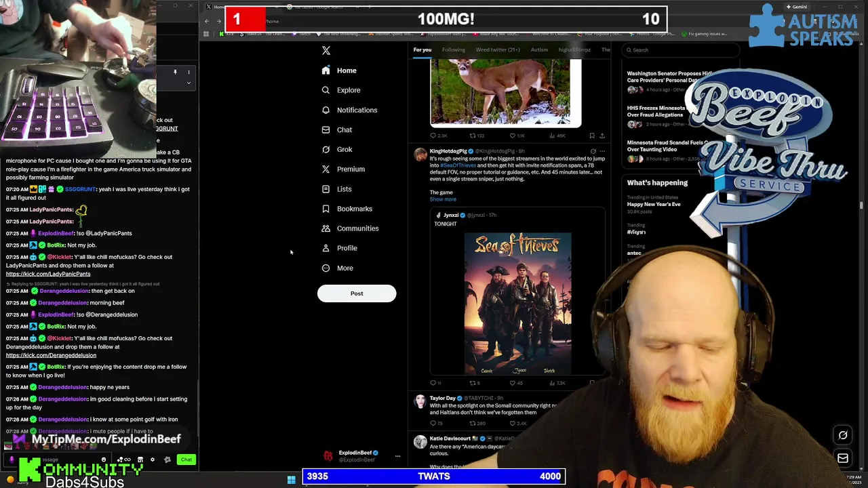Screen dimensions: 868x488
Task: Open the Happy New Year's Eve trend
Action: tap(654, 204)
